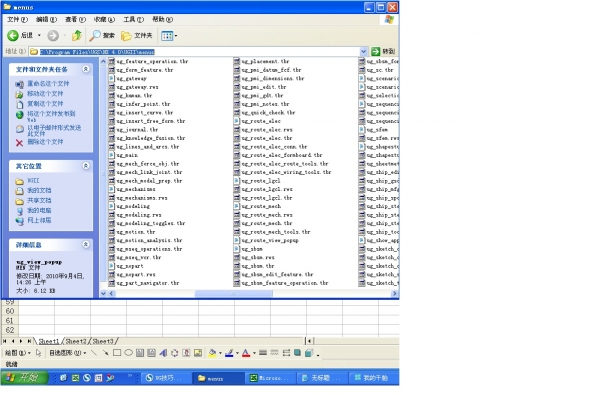Click 移动这个文件 link
600x395 pixels.
coord(45,93)
